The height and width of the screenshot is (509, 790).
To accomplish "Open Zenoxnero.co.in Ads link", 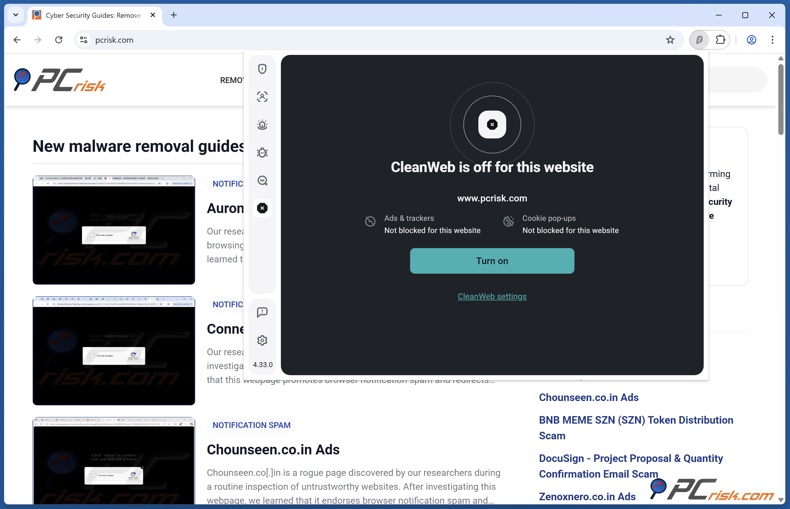I will pos(587,496).
